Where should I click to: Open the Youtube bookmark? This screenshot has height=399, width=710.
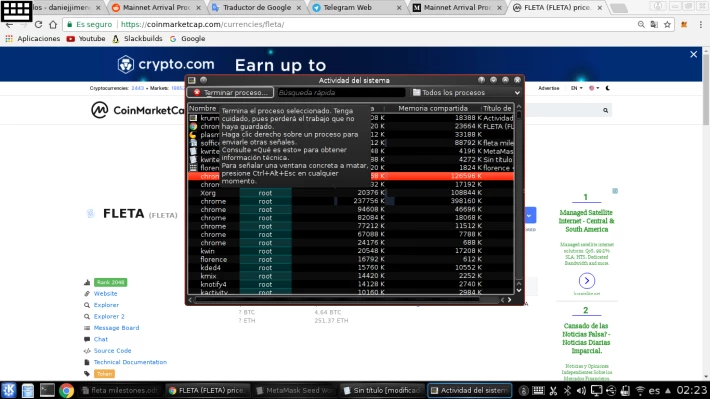point(86,39)
